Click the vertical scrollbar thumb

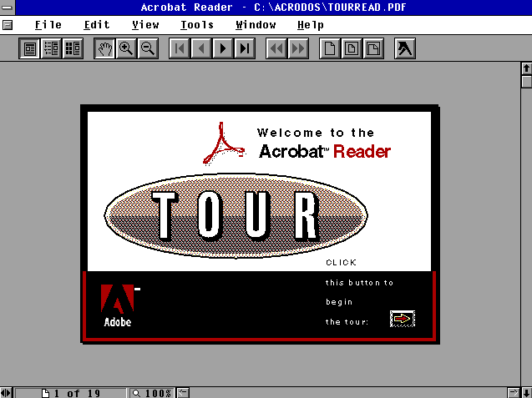pyautogui.click(x=526, y=82)
